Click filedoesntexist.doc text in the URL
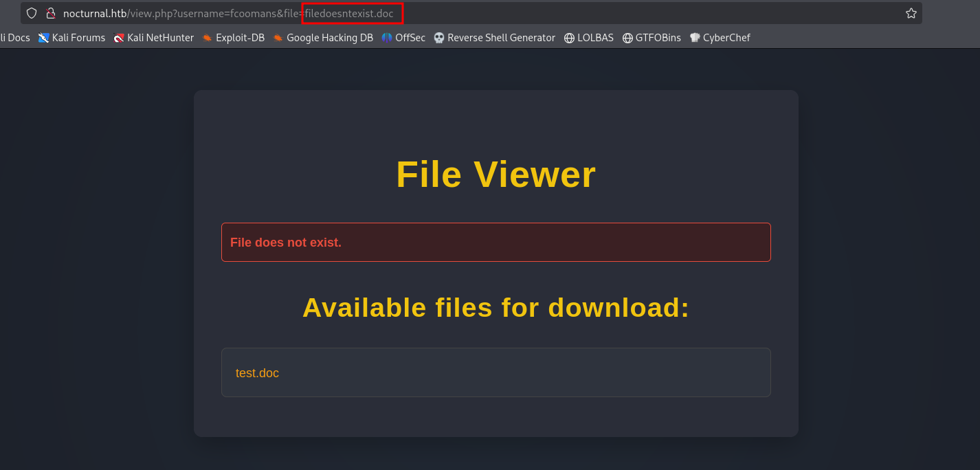The height and width of the screenshot is (470, 980). click(x=349, y=13)
